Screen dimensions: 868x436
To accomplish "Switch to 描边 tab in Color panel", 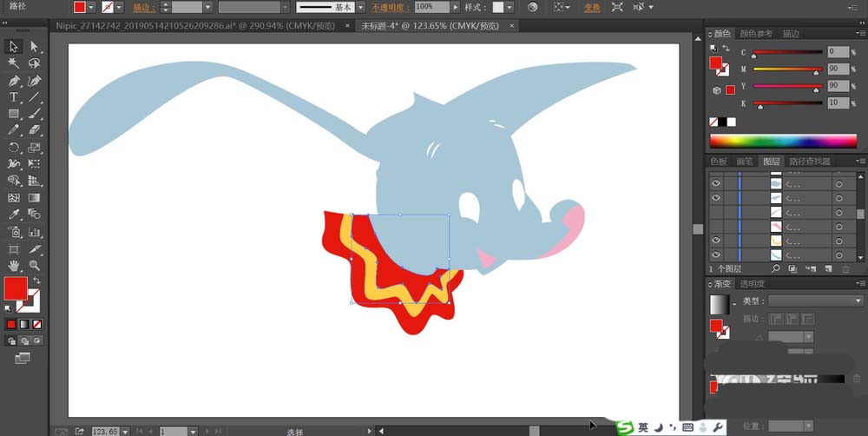I will click(791, 34).
